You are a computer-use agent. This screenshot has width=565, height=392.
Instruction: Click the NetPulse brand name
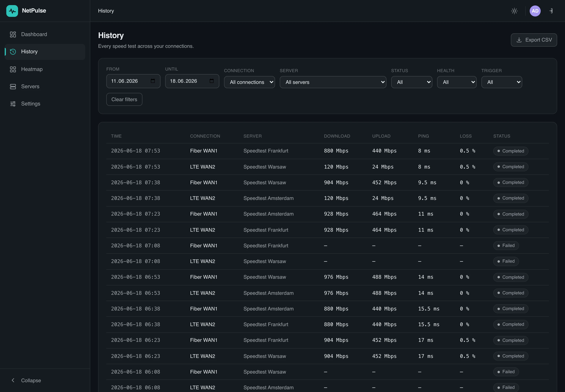tap(34, 11)
